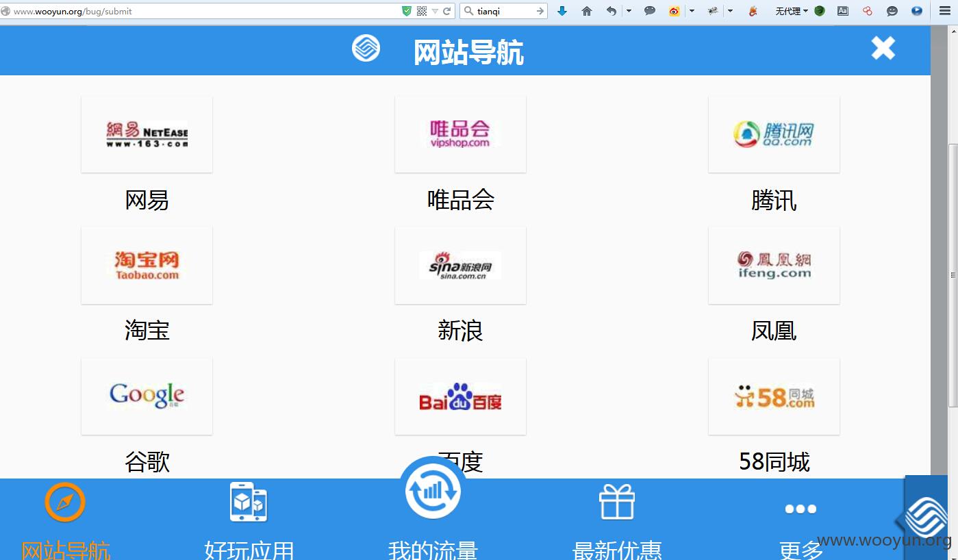Image resolution: width=958 pixels, height=560 pixels.
Task: Submit search with the arrow button
Action: (540, 11)
